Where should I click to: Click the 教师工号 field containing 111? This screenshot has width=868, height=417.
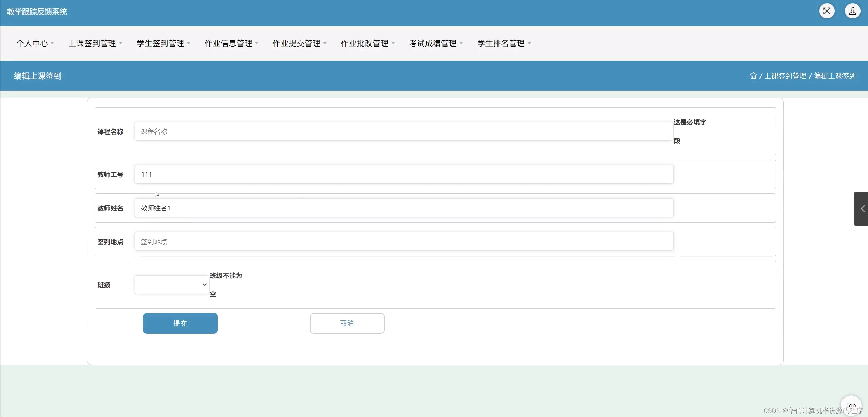click(403, 174)
